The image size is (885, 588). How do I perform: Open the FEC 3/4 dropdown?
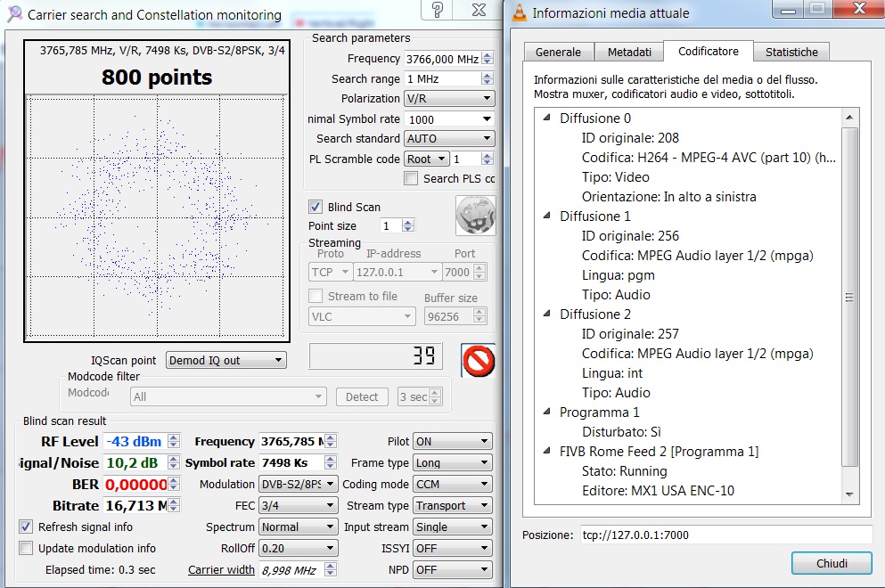pos(298,506)
